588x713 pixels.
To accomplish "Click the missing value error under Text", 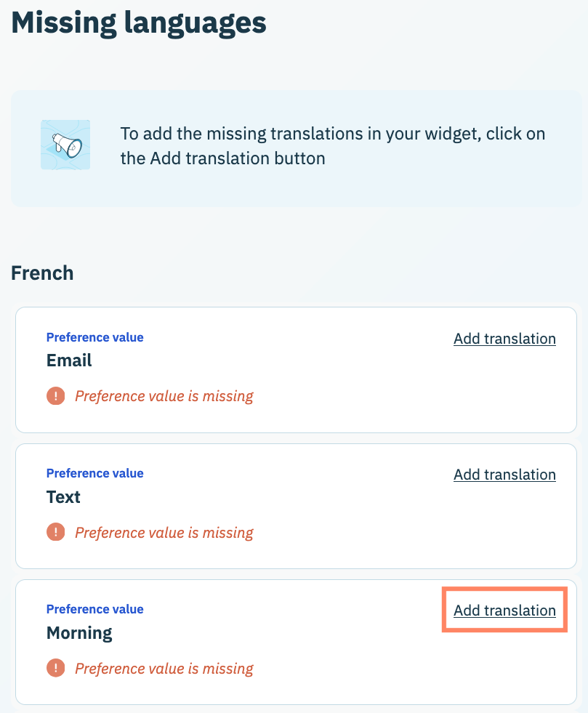I will (x=164, y=532).
